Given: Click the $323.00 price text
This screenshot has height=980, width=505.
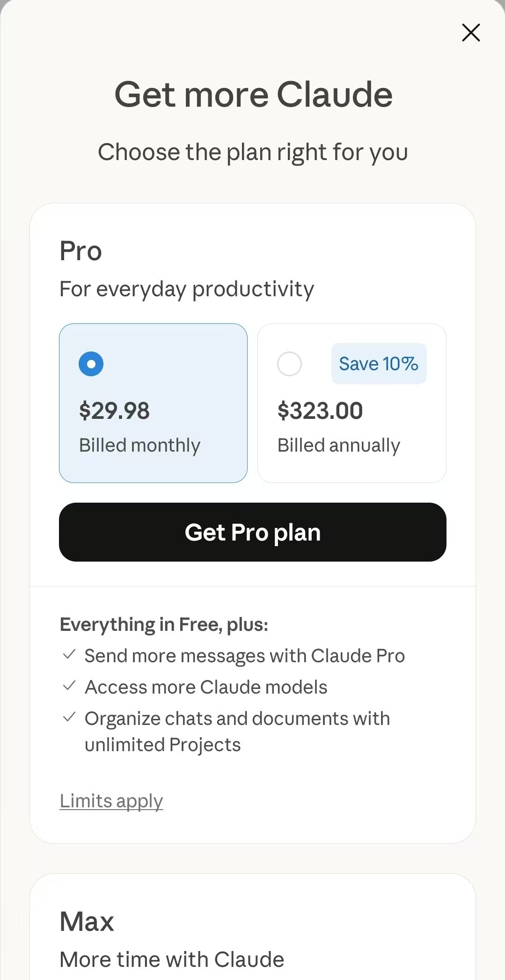Looking at the screenshot, I should [x=320, y=410].
